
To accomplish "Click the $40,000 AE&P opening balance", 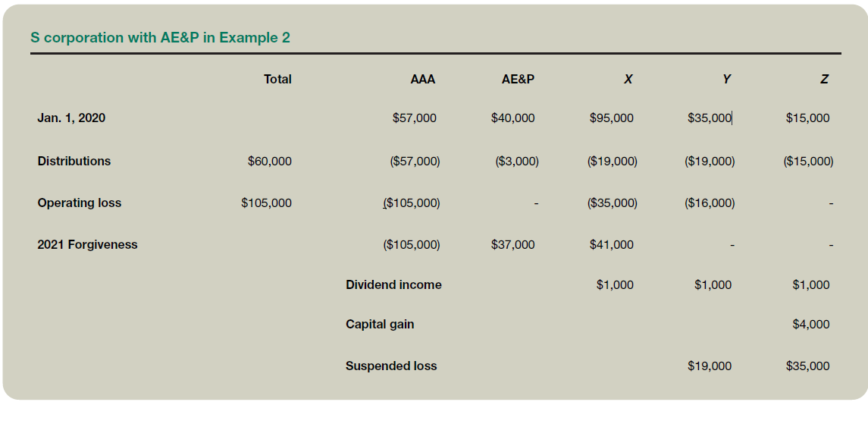I will pos(512,118).
